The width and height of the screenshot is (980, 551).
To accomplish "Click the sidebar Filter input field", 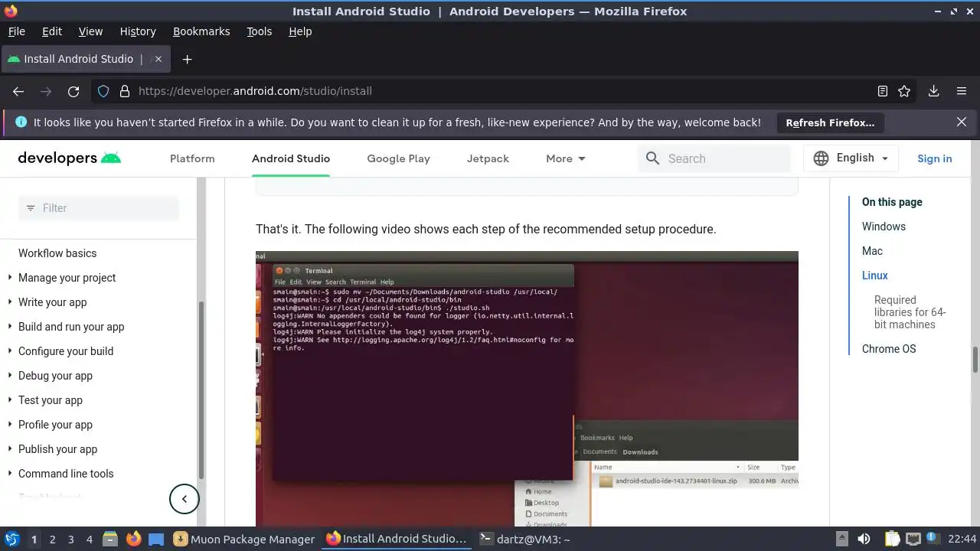I will click(x=99, y=208).
